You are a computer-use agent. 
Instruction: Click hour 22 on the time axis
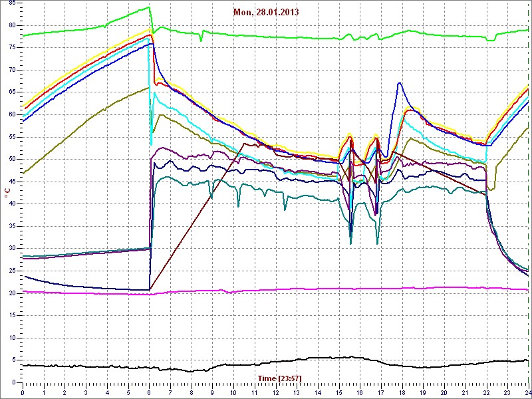click(486, 393)
